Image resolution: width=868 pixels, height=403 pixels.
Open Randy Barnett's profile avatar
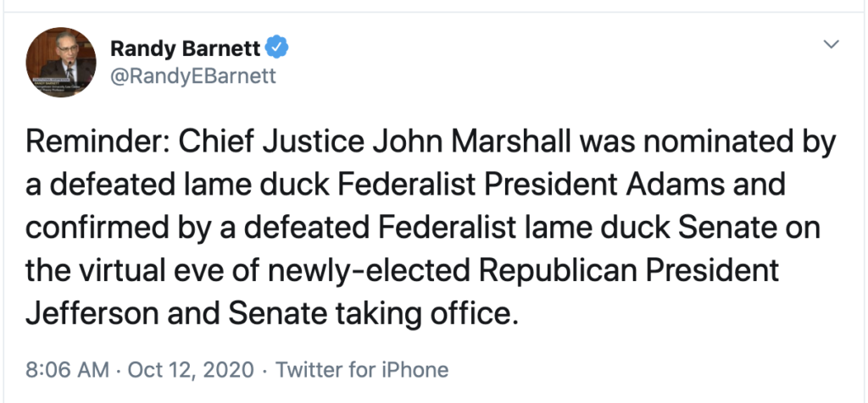[60, 61]
